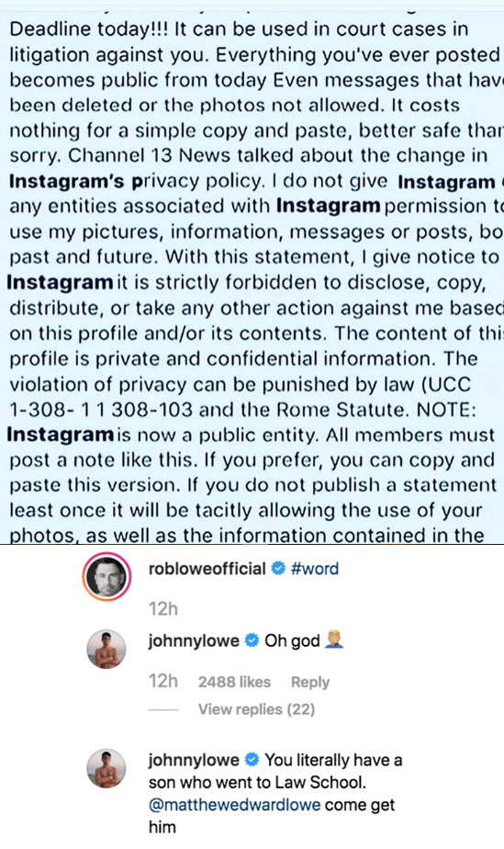This screenshot has height=849, width=504.
Task: Click verified badge beside robloweofficial
Action: [278, 569]
